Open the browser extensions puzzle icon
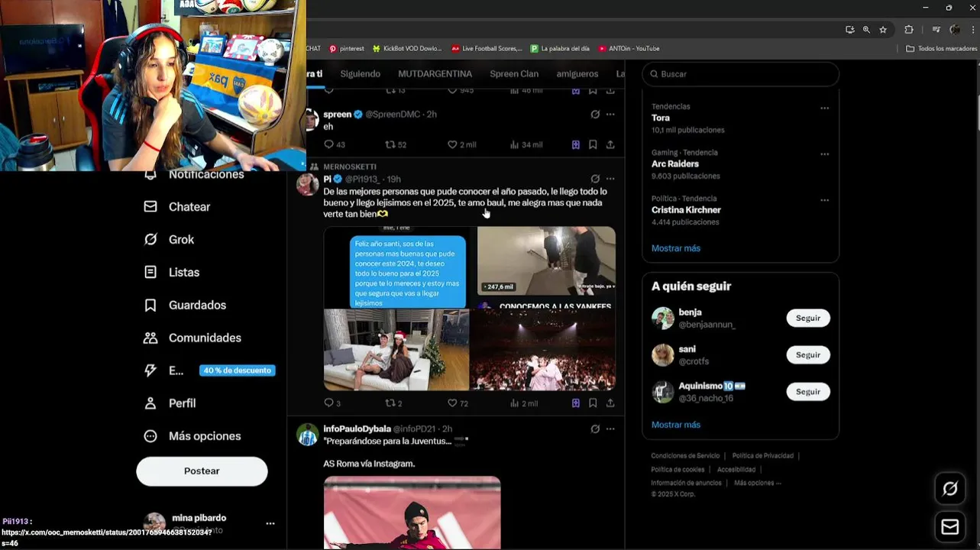 (x=909, y=30)
